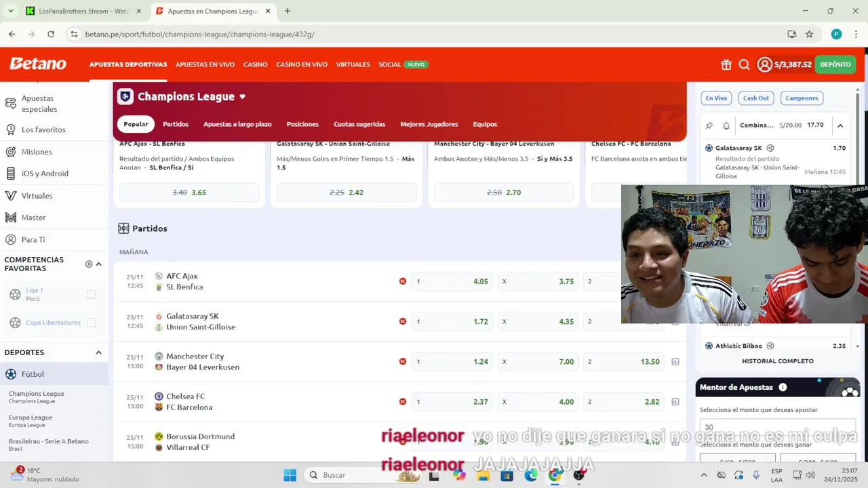Open the gift promotions icon
Screen dimensions: 868x488
click(x=726, y=64)
